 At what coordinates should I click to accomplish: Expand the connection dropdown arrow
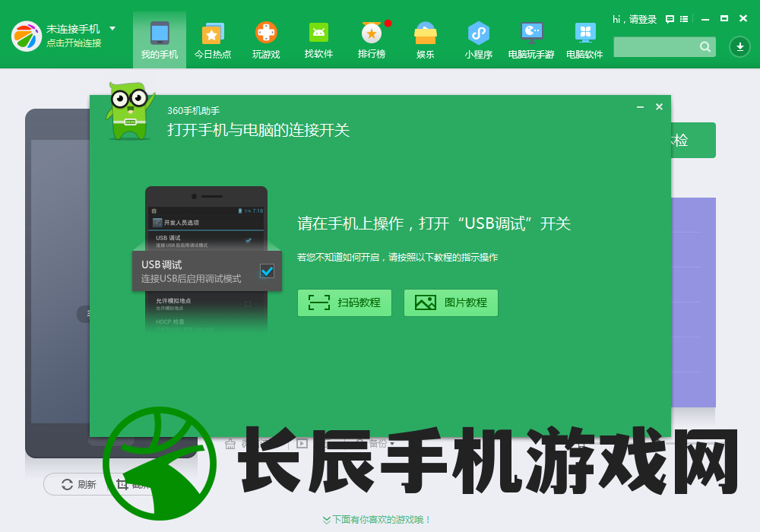click(x=112, y=29)
